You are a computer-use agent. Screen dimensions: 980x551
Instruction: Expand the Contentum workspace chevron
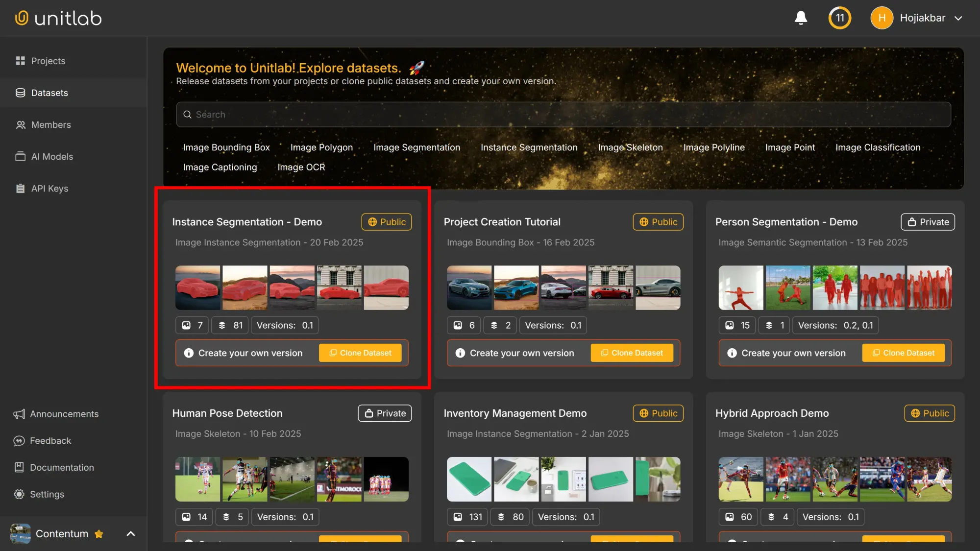pos(130,534)
